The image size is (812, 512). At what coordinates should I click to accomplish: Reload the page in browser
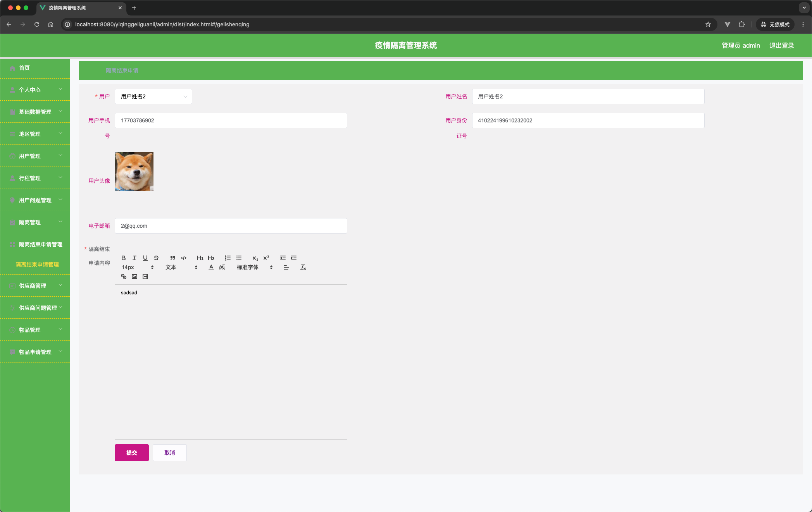point(37,24)
